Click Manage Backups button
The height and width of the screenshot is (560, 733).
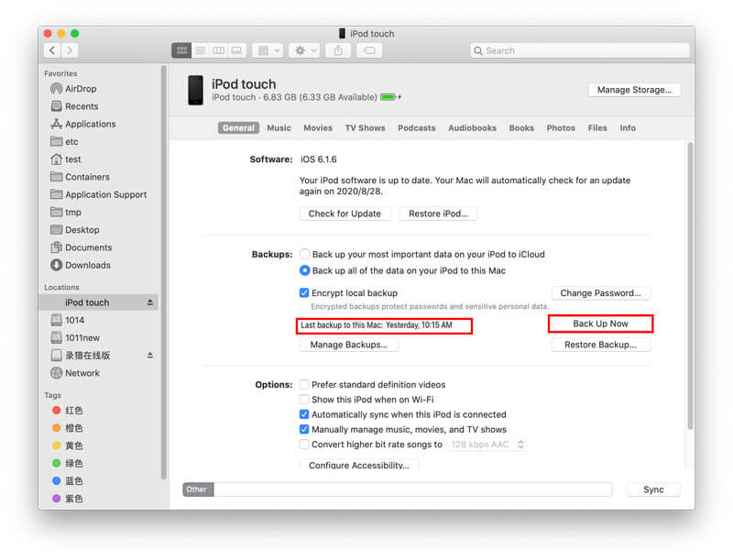coord(349,345)
